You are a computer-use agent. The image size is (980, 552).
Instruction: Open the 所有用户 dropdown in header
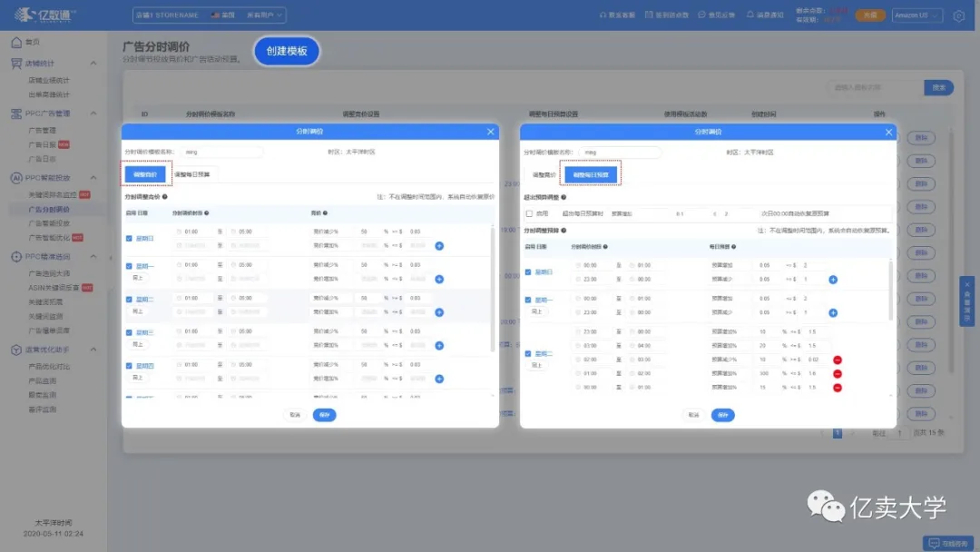(x=264, y=15)
